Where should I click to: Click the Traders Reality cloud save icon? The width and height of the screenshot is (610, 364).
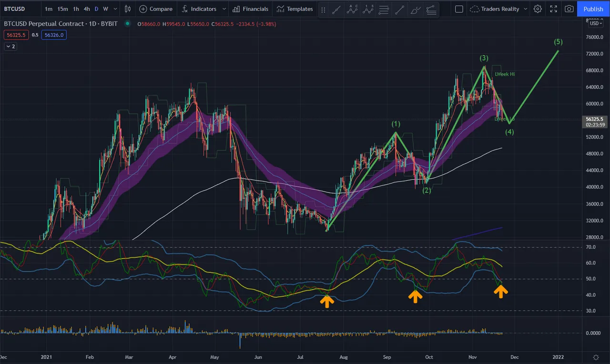pos(474,9)
